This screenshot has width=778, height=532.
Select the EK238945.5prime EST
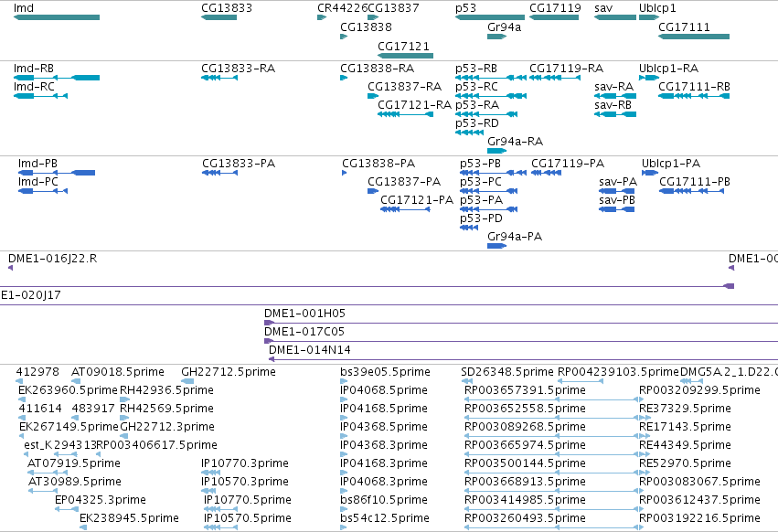(83, 527)
